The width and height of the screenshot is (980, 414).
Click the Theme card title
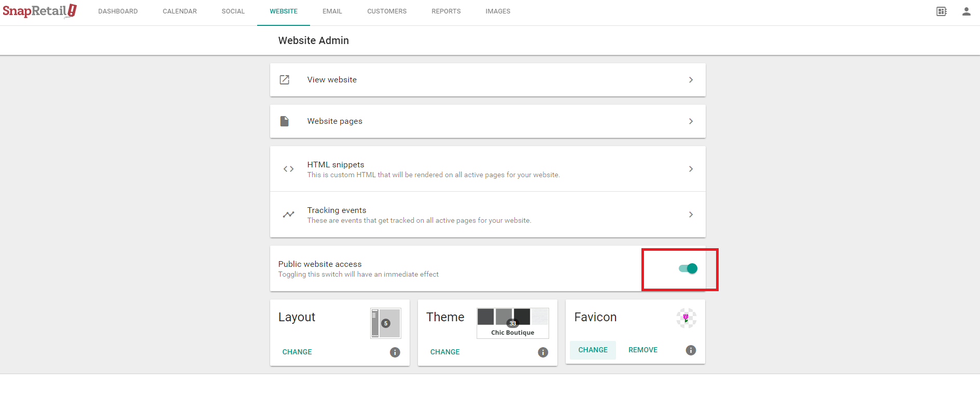(445, 317)
